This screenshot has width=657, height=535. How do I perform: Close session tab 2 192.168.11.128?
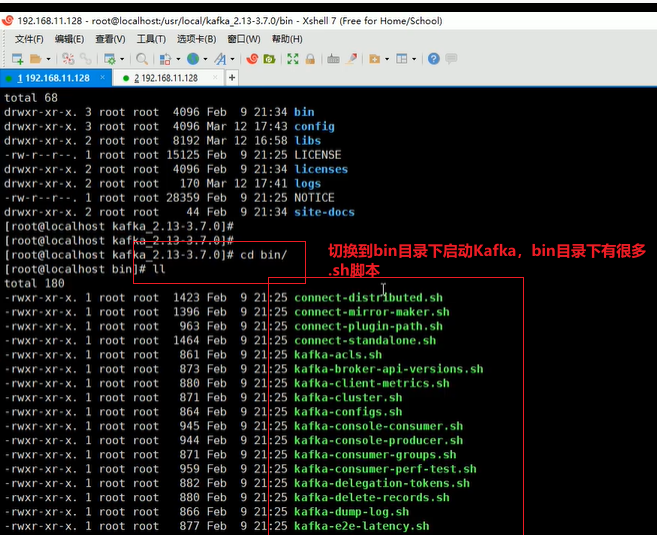pos(215,78)
